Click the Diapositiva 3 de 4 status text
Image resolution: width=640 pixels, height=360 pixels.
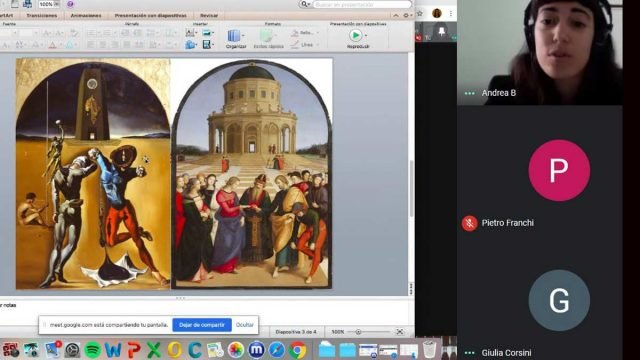tap(296, 332)
